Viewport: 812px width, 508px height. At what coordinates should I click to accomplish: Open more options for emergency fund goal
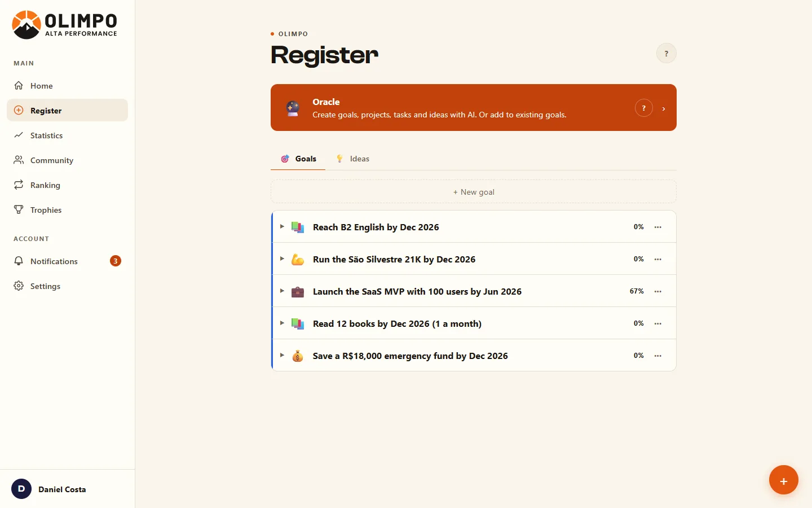coord(658,356)
